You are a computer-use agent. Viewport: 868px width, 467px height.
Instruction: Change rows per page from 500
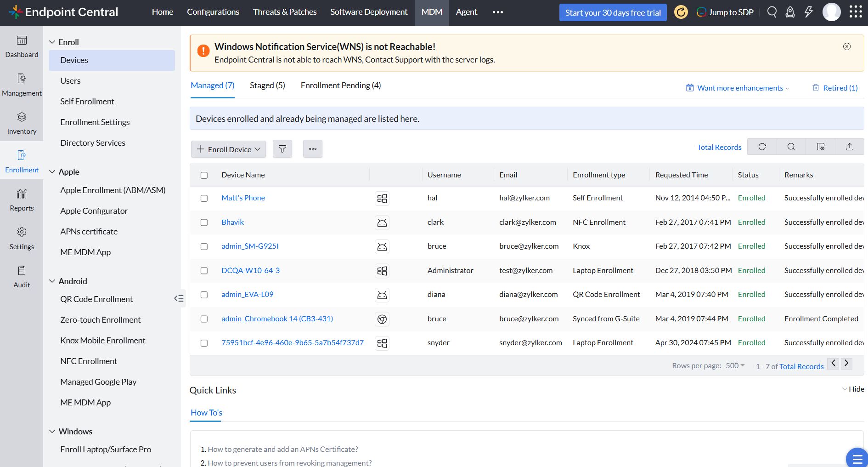(x=735, y=365)
